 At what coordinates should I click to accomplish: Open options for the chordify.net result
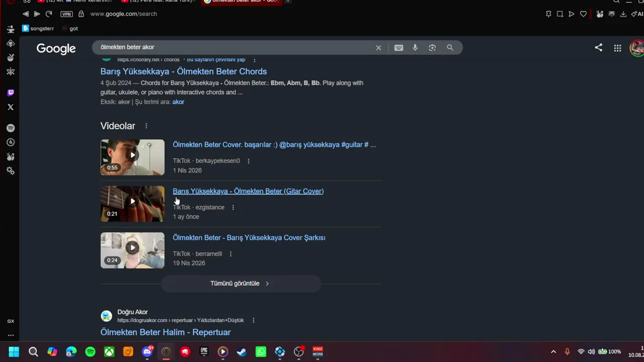coord(254,60)
